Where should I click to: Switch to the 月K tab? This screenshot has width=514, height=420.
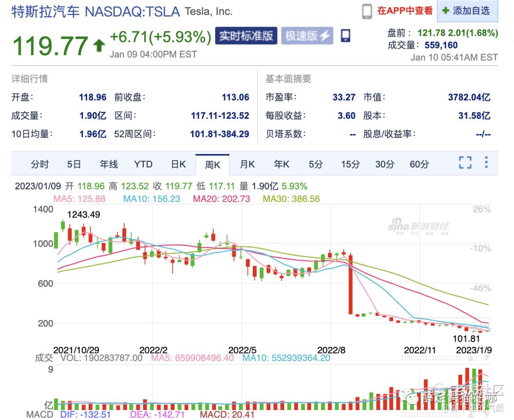coord(247,164)
